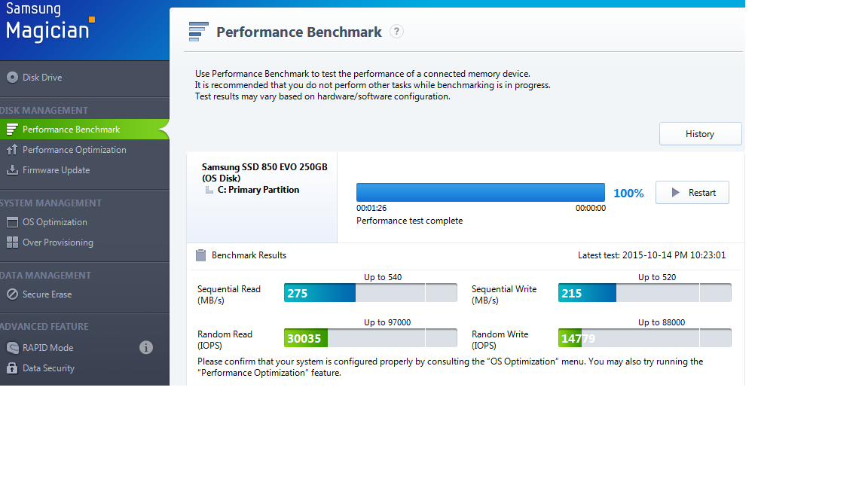The image size is (868, 488).
Task: Click the SYSTEM MANAGEMENT section header
Action: point(51,203)
